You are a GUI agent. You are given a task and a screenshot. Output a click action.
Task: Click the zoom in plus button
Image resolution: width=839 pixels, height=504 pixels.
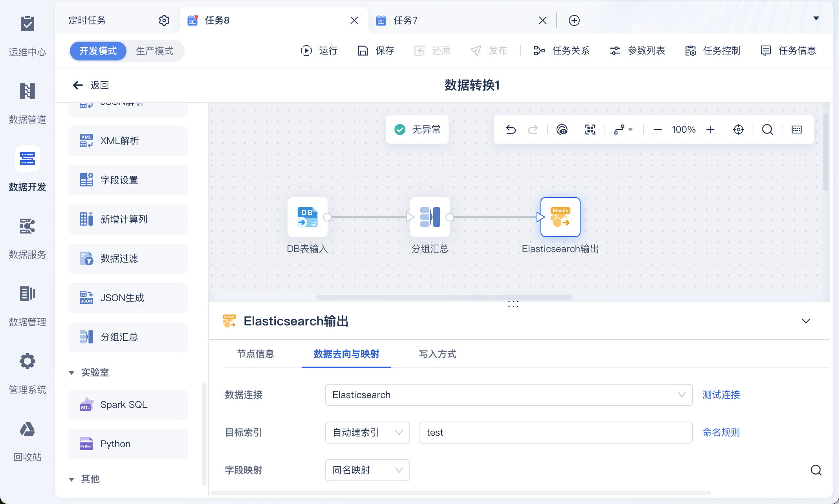click(710, 130)
